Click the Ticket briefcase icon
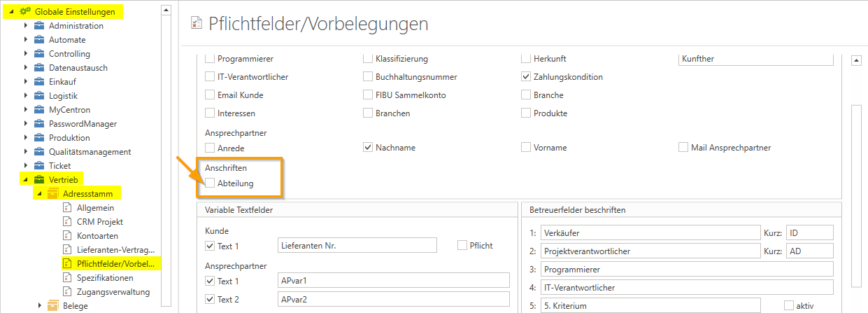 39,166
